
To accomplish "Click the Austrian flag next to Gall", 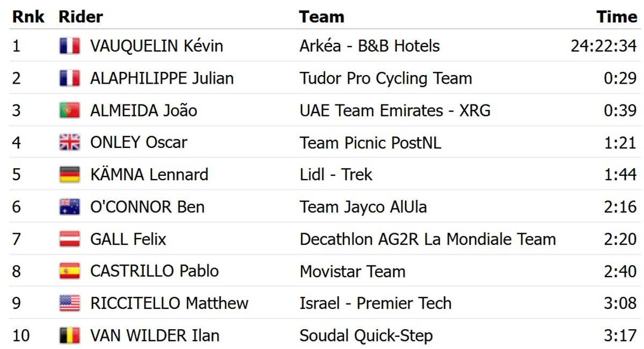I will pyautogui.click(x=70, y=239).
